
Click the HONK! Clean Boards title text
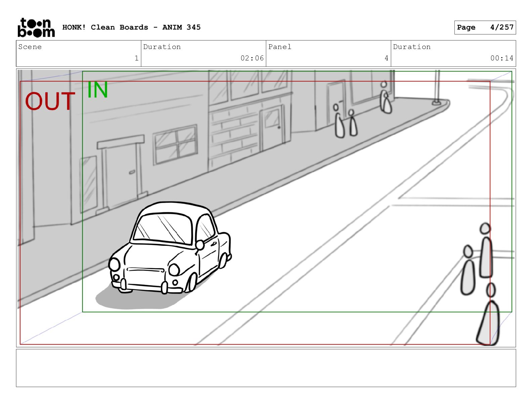click(131, 28)
